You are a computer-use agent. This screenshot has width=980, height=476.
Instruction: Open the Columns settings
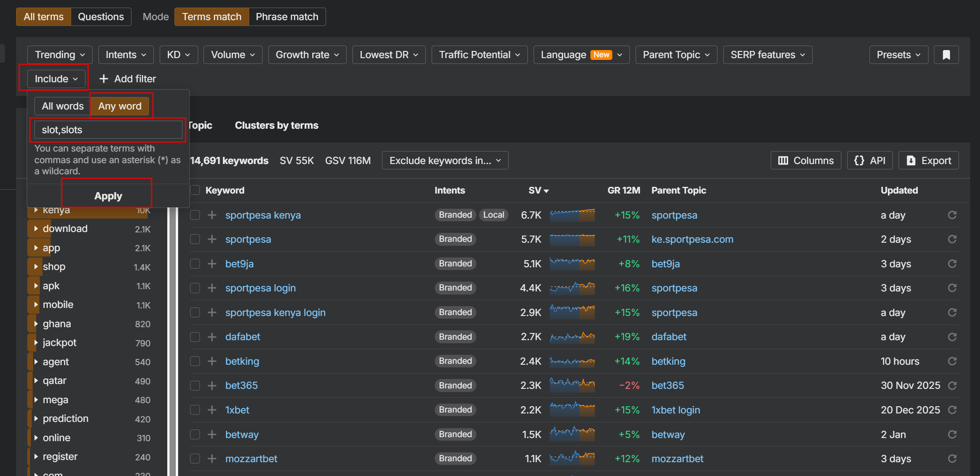pyautogui.click(x=806, y=160)
